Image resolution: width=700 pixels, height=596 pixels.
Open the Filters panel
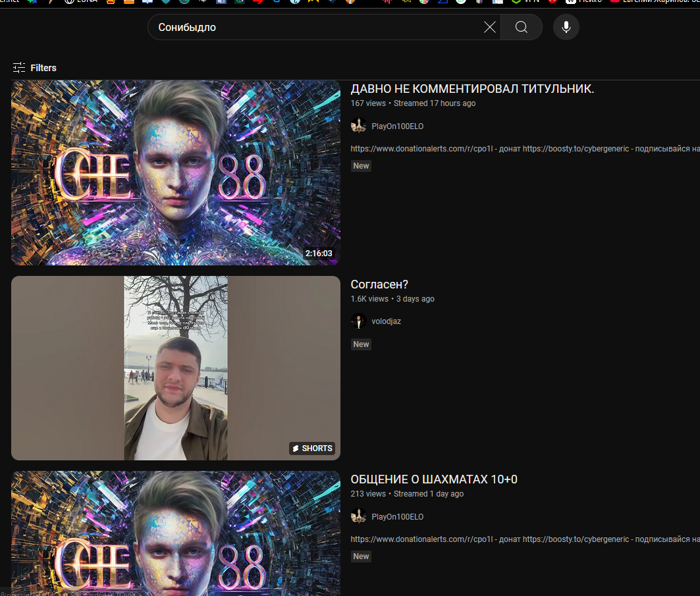pyautogui.click(x=35, y=68)
